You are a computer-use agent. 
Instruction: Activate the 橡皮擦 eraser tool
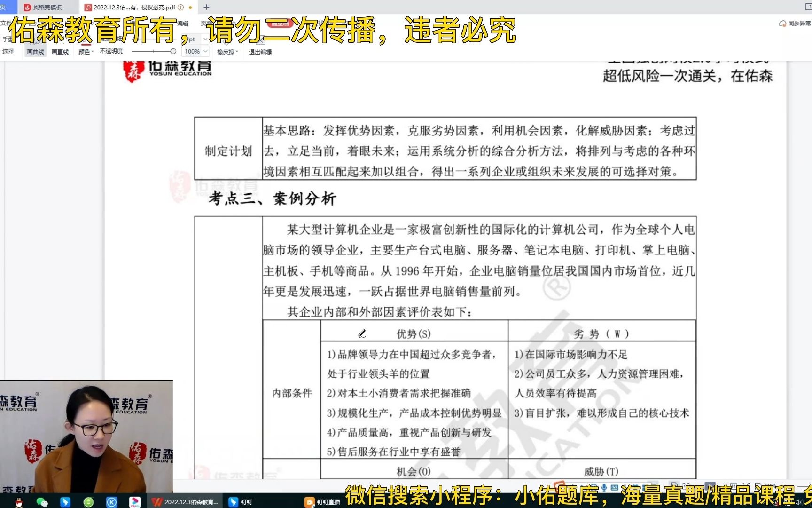coord(226,51)
